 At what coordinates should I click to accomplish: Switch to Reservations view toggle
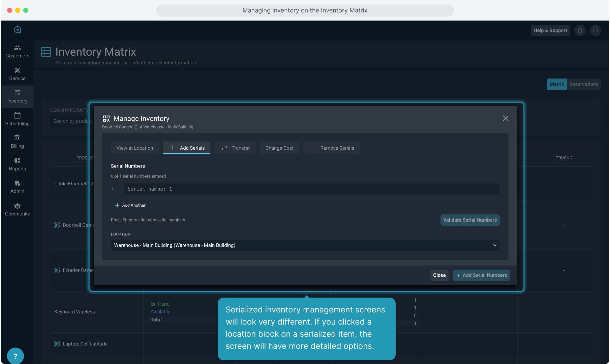click(583, 84)
